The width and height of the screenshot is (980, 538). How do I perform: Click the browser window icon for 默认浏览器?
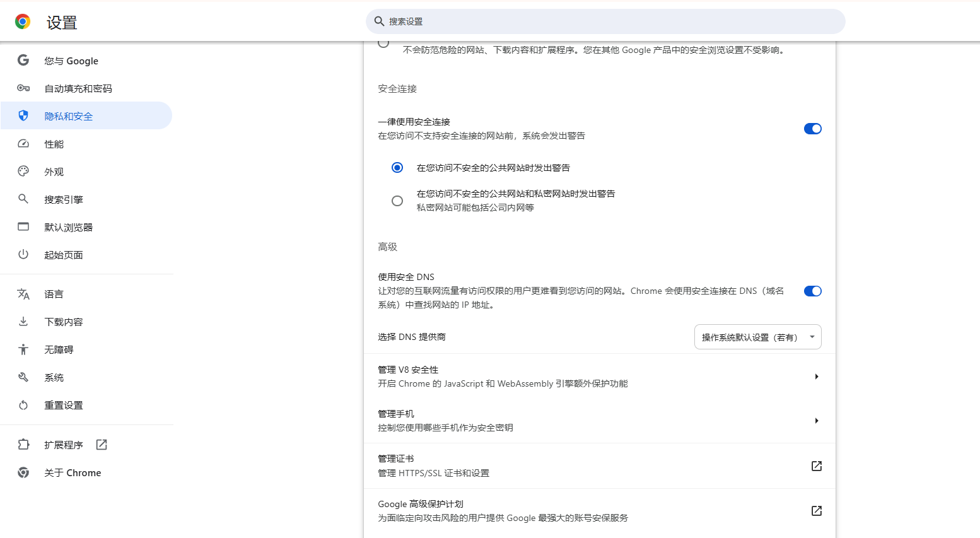click(23, 226)
